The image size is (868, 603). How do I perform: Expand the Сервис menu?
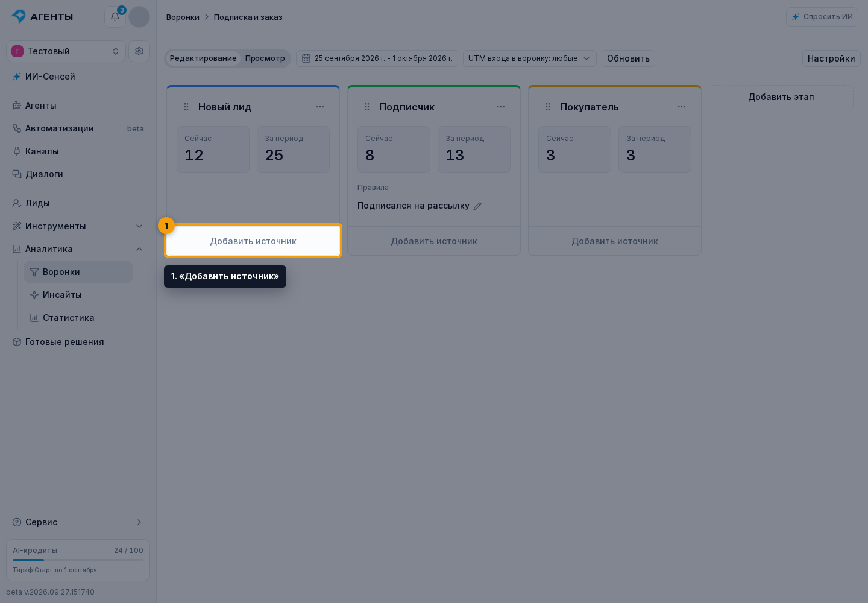78,522
